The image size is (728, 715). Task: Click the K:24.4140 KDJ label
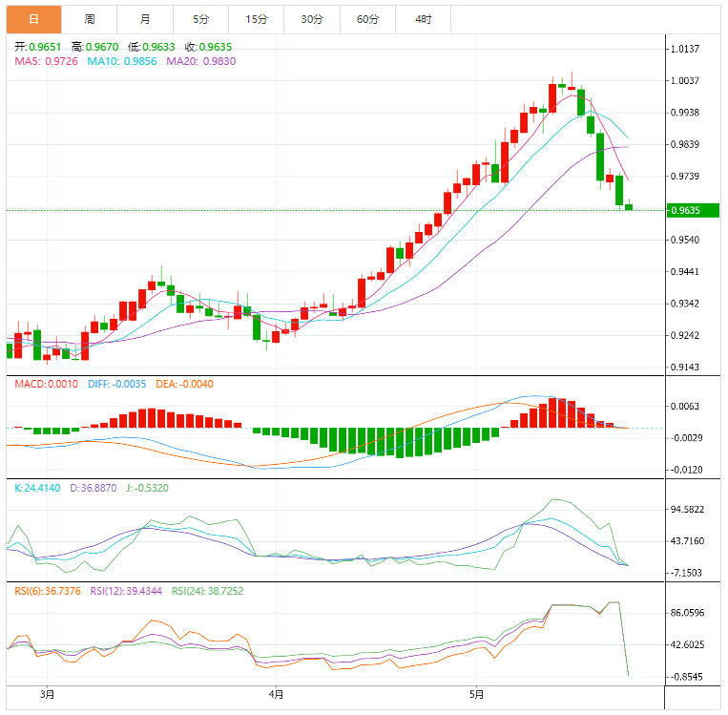[37, 489]
